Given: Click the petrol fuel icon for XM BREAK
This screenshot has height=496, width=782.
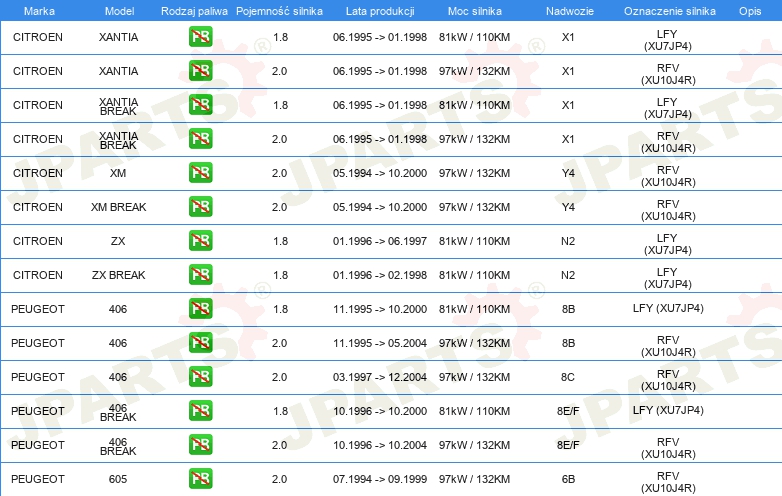Looking at the screenshot, I should [200, 207].
